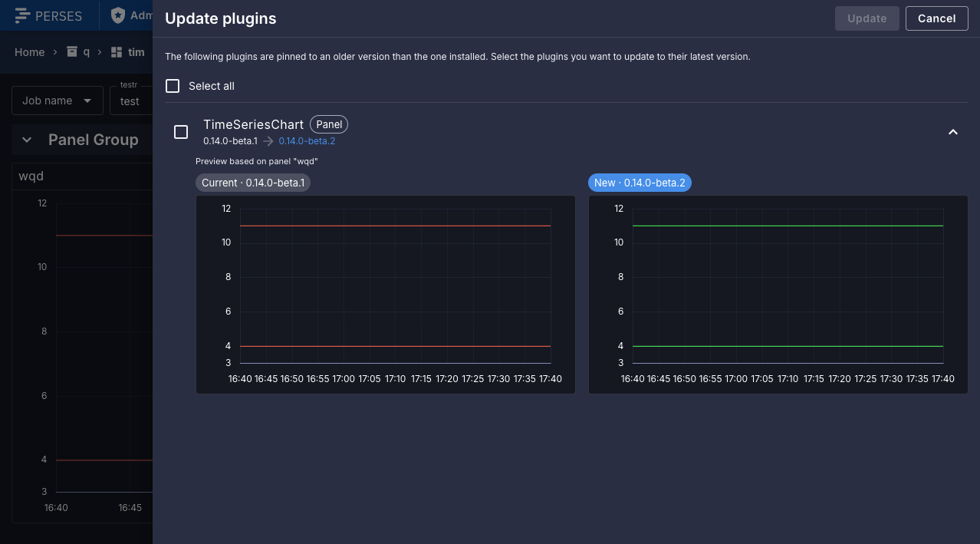Click the New · 0.14.0-beta.2 chip

coord(640,183)
